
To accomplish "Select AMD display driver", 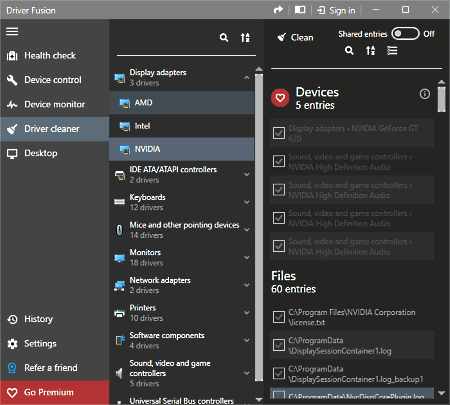I will (x=182, y=103).
